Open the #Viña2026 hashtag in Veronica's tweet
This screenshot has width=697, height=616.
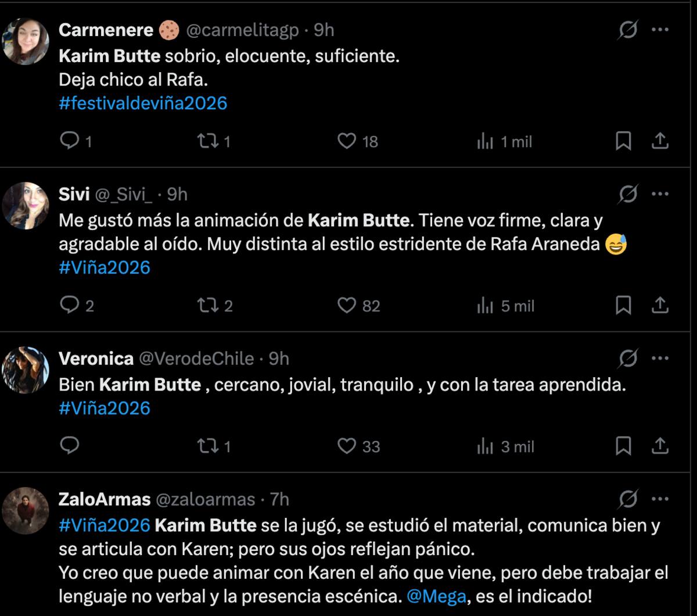(103, 408)
